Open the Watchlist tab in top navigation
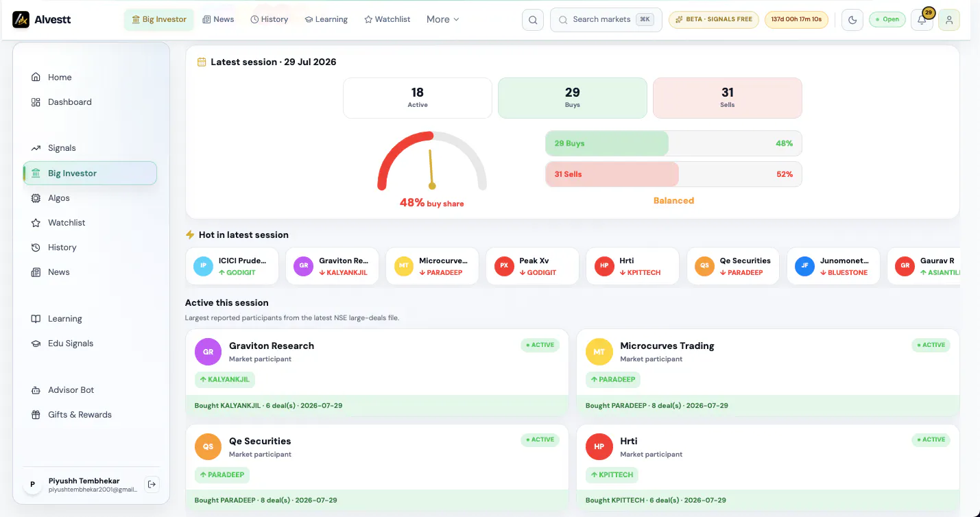The height and width of the screenshot is (517, 980). coord(387,19)
